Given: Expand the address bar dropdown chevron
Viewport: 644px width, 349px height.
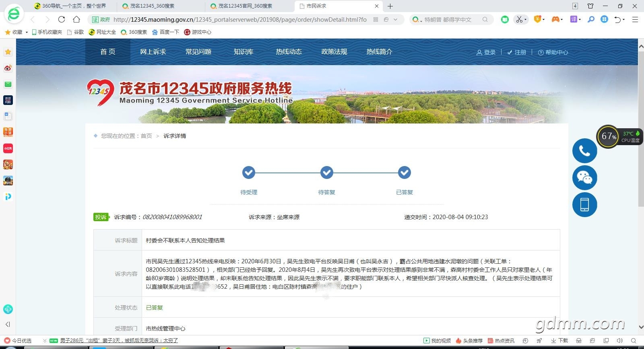Looking at the screenshot, I should (396, 19).
